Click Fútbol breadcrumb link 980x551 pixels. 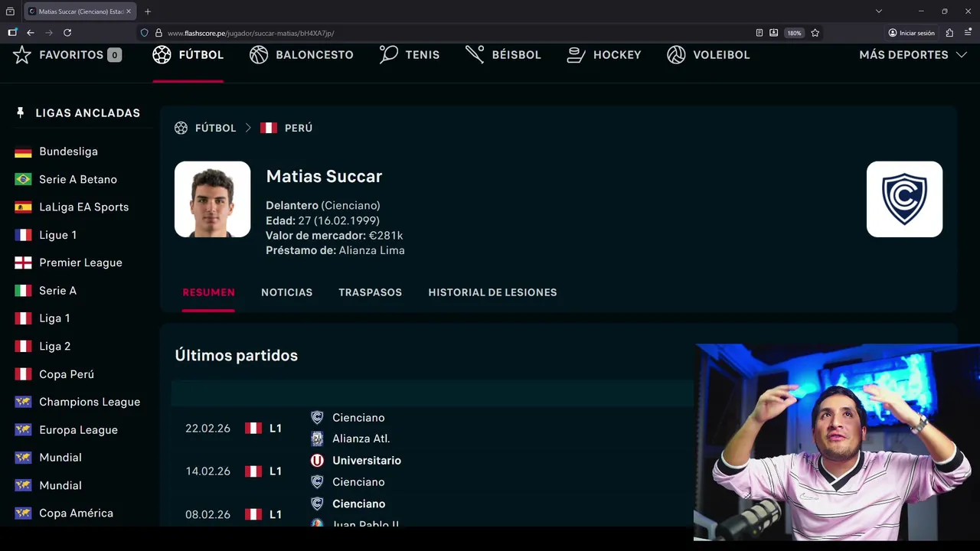pos(215,128)
